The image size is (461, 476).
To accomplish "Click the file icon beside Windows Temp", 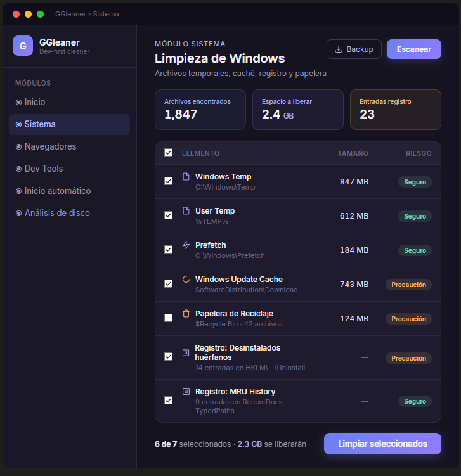I will (x=186, y=176).
